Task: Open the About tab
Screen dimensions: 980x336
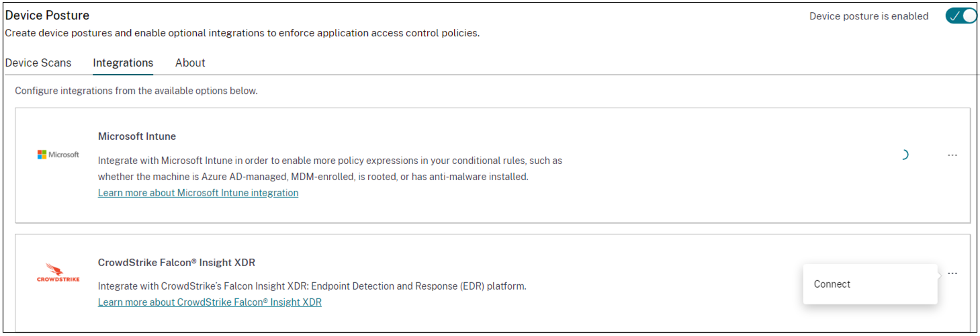Action: (190, 62)
